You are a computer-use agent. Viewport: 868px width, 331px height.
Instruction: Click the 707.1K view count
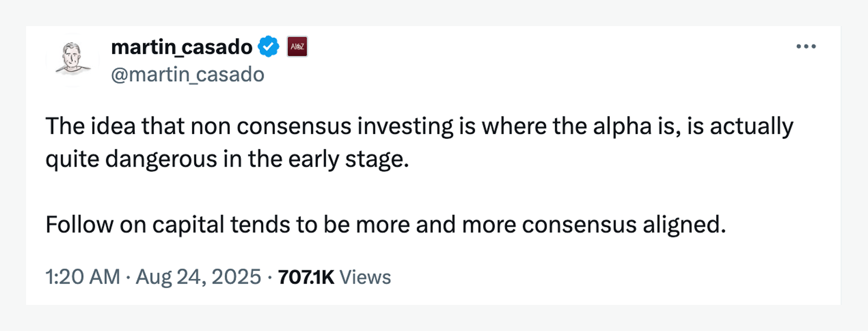click(306, 277)
